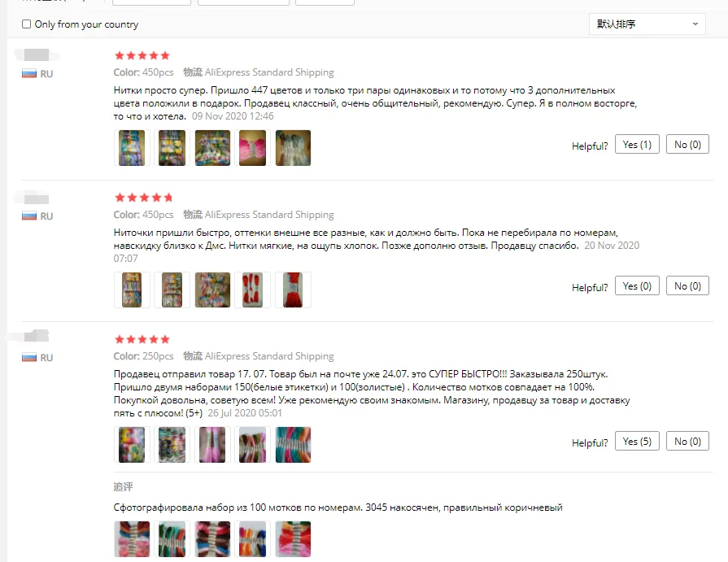The width and height of the screenshot is (728, 562).
Task: Click No (0) on the first review
Action: 687,144
